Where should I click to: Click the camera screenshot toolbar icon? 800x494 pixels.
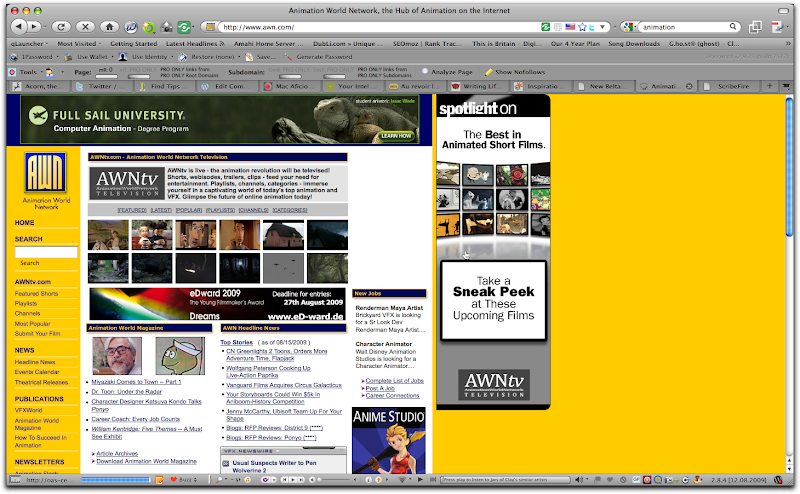tap(166, 27)
